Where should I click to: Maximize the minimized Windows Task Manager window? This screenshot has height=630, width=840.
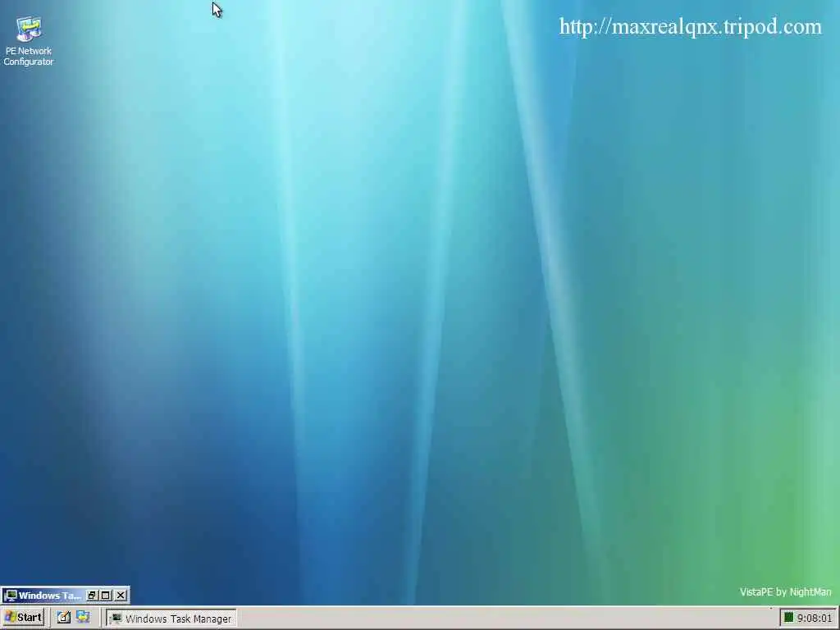pos(106,596)
